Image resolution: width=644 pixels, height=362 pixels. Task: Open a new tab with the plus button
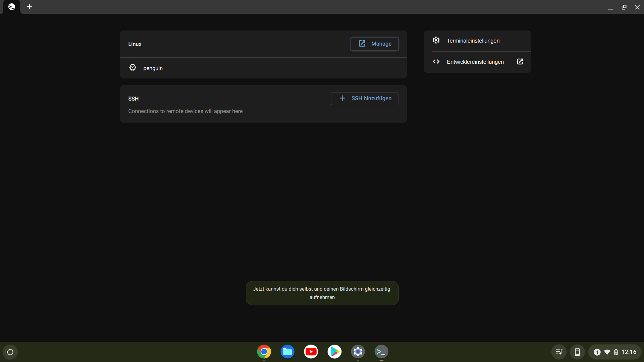29,7
